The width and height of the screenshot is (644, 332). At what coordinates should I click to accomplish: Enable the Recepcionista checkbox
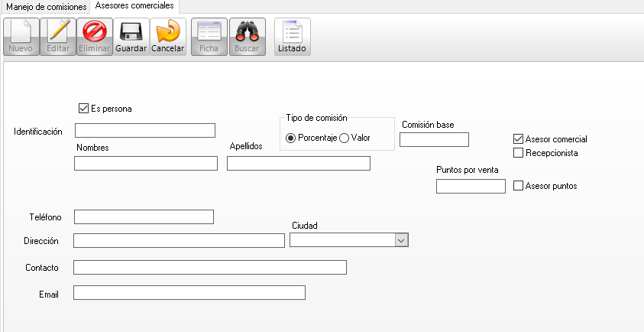point(519,153)
